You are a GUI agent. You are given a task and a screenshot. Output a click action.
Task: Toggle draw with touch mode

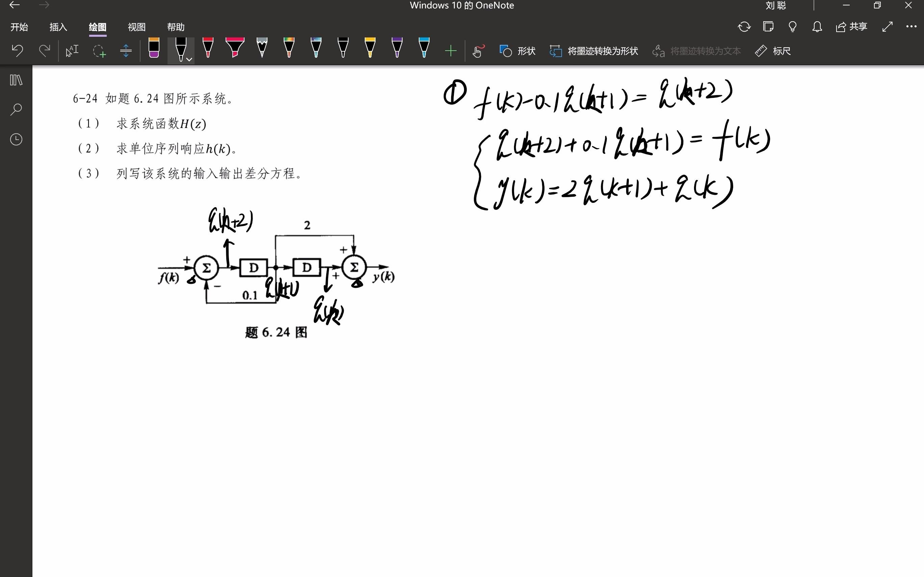[x=478, y=50]
